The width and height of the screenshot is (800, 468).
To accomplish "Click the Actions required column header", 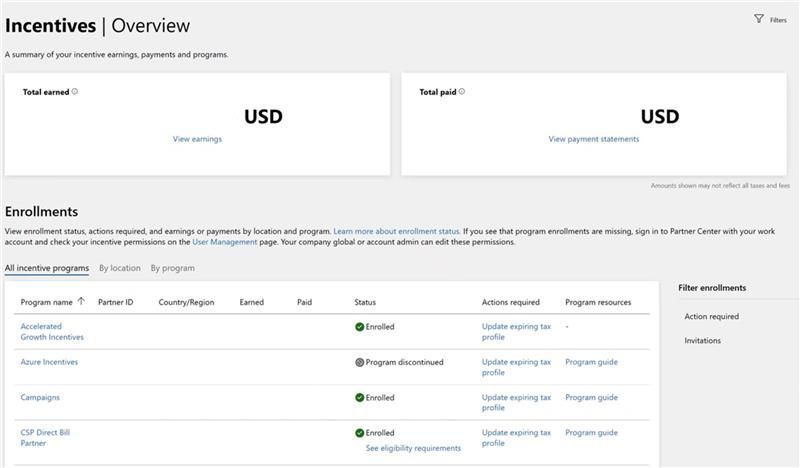I will pos(510,302).
